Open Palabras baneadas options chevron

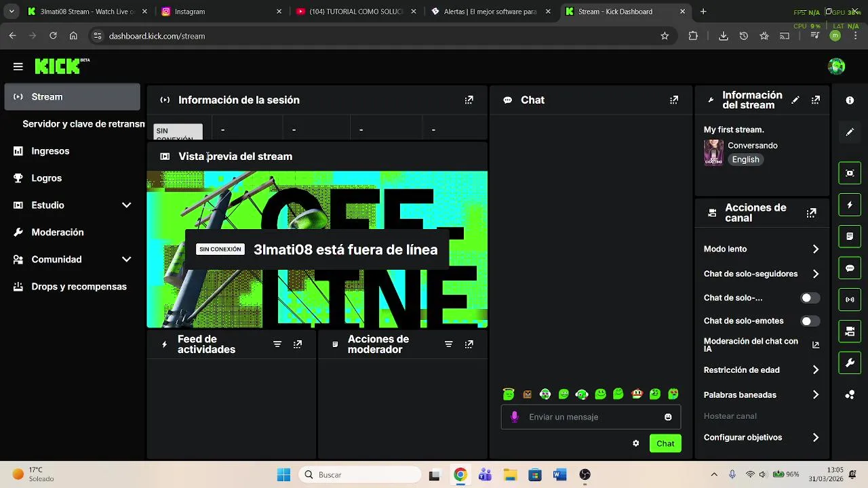[x=816, y=394]
